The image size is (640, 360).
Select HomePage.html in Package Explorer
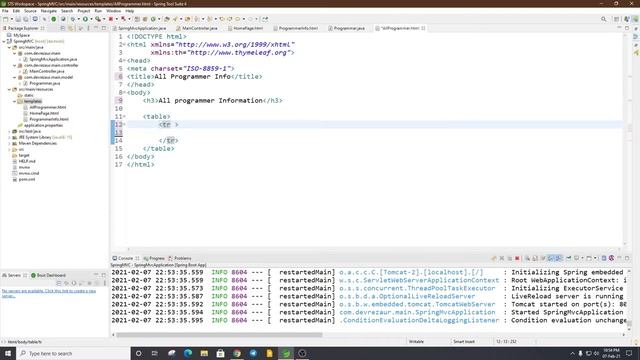point(44,113)
